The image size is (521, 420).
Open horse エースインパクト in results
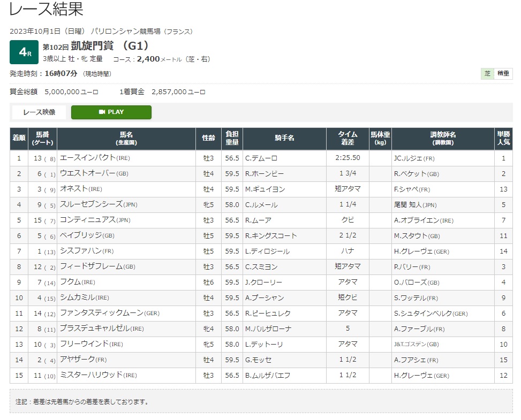click(x=88, y=158)
